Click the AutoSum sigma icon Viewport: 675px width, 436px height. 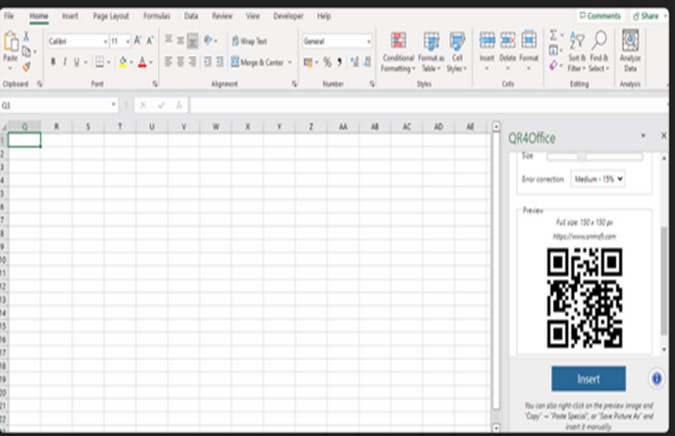point(554,35)
